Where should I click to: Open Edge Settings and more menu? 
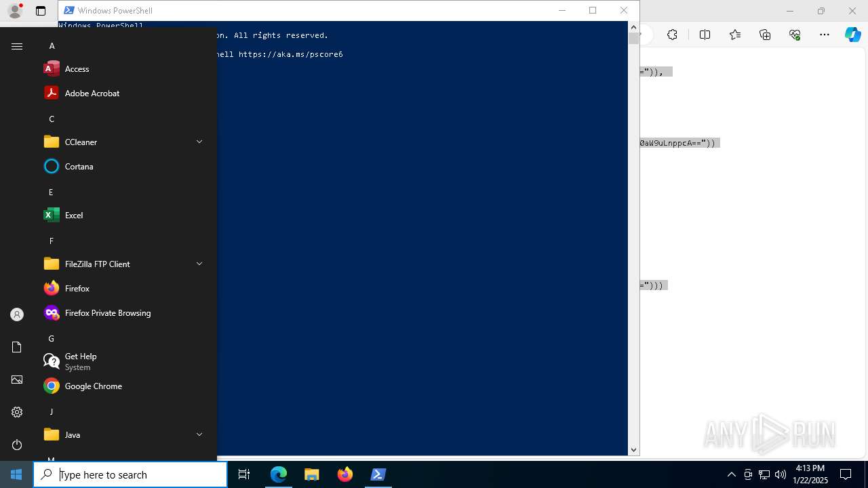point(825,35)
